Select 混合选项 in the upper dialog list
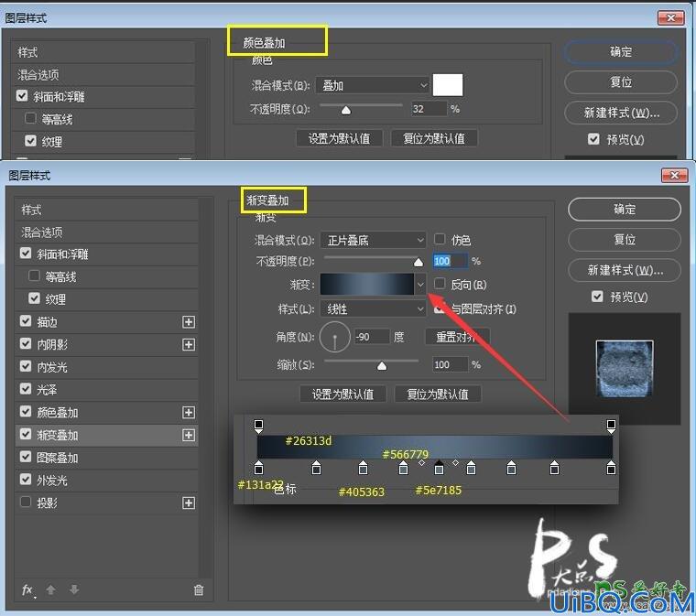The image size is (696, 616). 103,74
